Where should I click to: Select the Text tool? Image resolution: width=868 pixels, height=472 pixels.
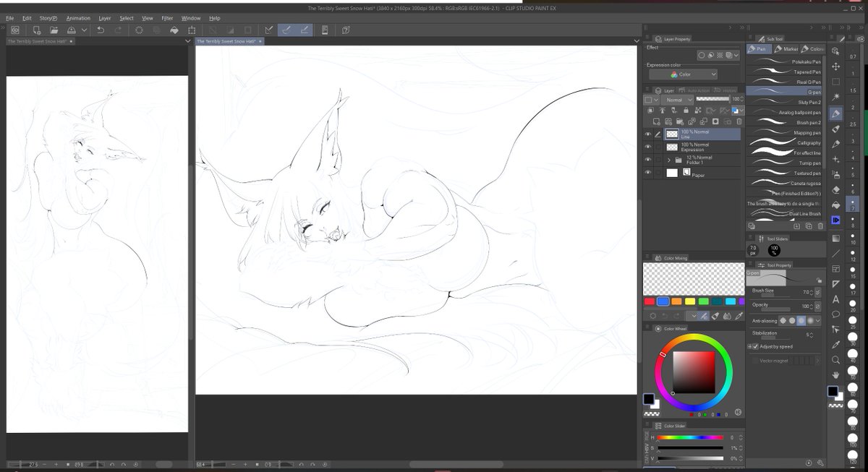[x=835, y=299]
